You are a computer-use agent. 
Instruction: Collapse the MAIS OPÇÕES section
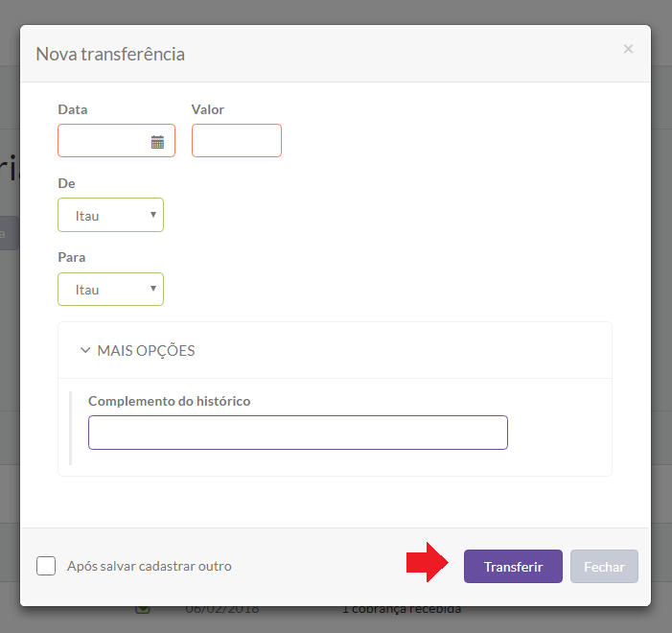pyautogui.click(x=137, y=350)
